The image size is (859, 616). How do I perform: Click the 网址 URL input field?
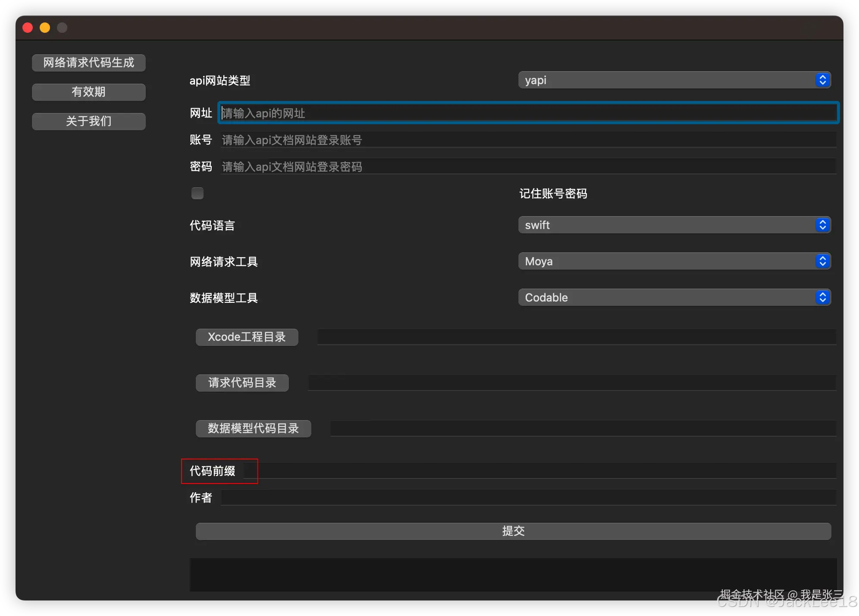pyautogui.click(x=517, y=113)
